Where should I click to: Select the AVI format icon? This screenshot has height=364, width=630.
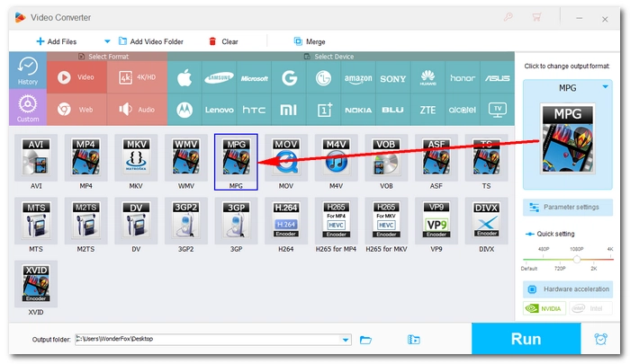click(x=36, y=157)
